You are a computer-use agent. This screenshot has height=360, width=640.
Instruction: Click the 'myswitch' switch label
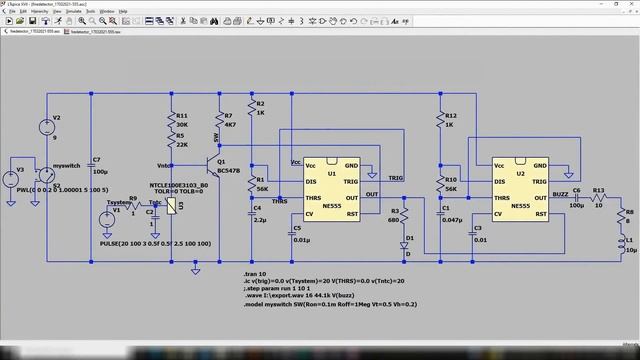pos(67,166)
